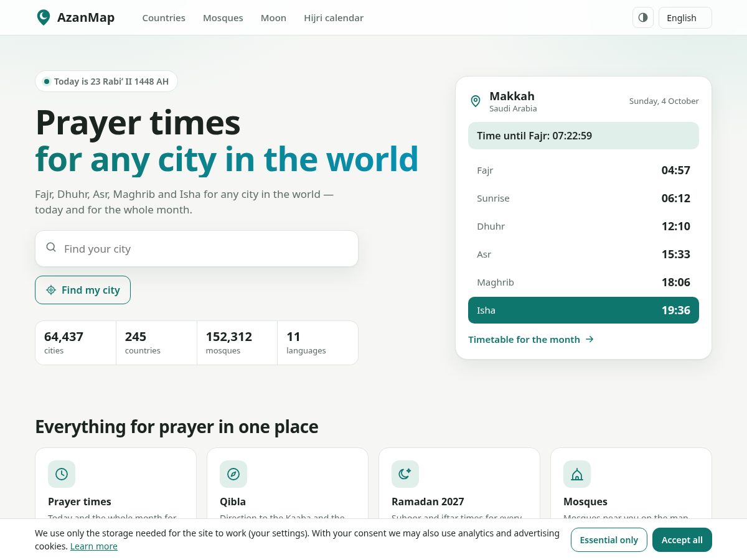Image resolution: width=747 pixels, height=560 pixels.
Task: Go to the Moon page
Action: click(273, 18)
